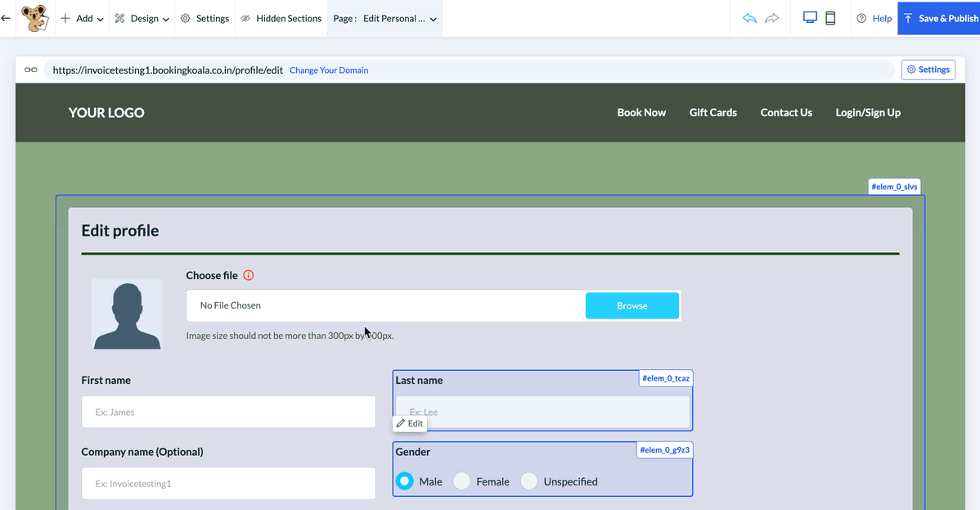Open Settings in the top toolbar
Viewport: 980px width, 510px height.
click(x=205, y=19)
